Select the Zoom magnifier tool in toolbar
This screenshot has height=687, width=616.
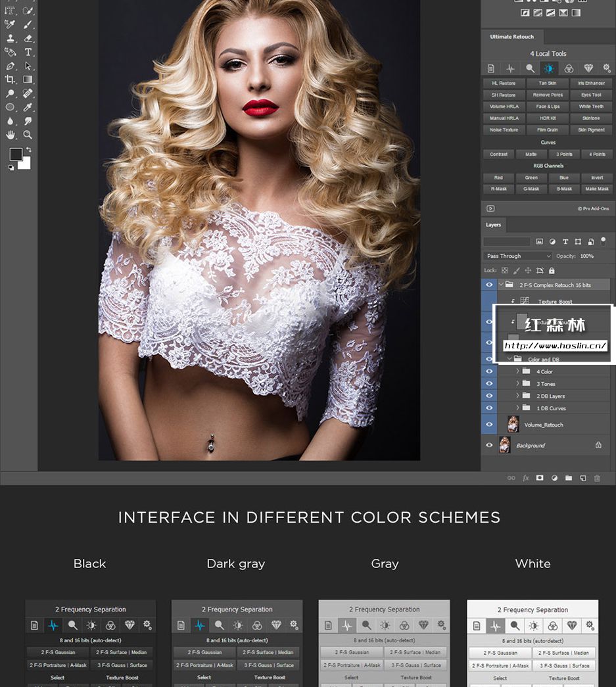click(28, 135)
